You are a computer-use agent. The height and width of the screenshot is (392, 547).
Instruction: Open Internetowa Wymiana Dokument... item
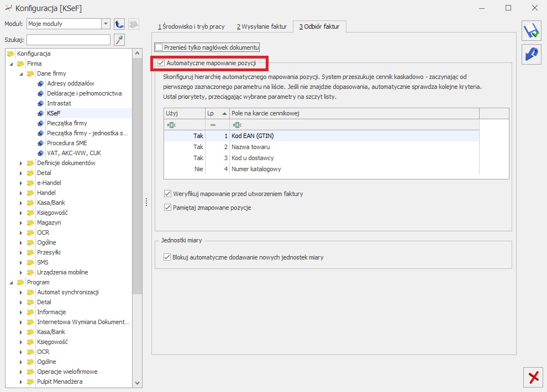[83, 322]
